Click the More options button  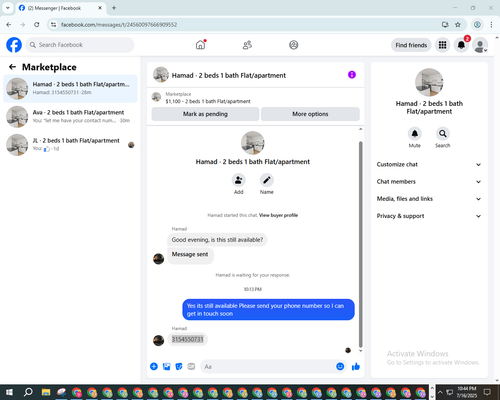[310, 114]
